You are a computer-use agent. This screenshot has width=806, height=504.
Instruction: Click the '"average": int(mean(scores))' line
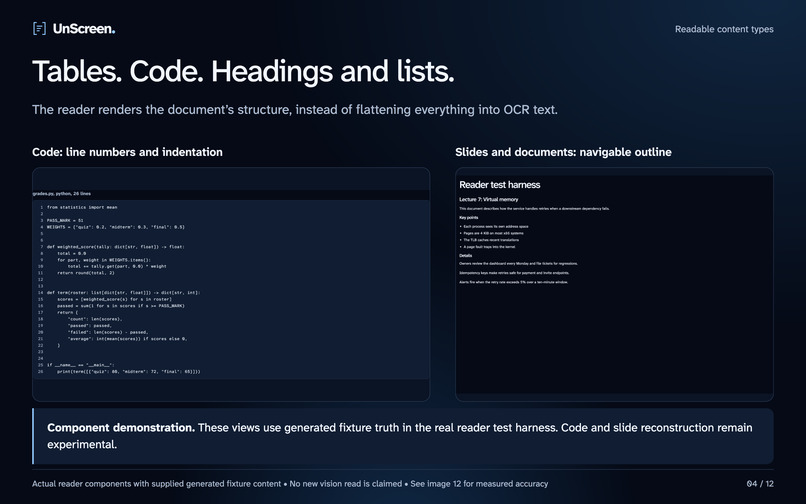point(127,339)
